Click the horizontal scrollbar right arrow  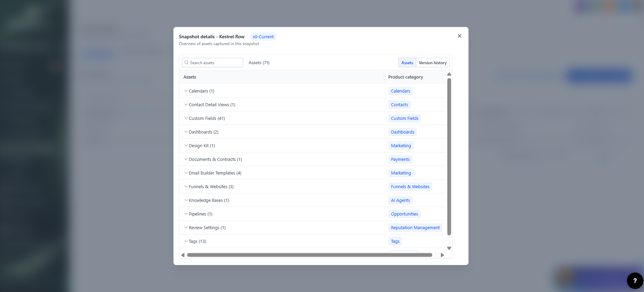coord(443,255)
